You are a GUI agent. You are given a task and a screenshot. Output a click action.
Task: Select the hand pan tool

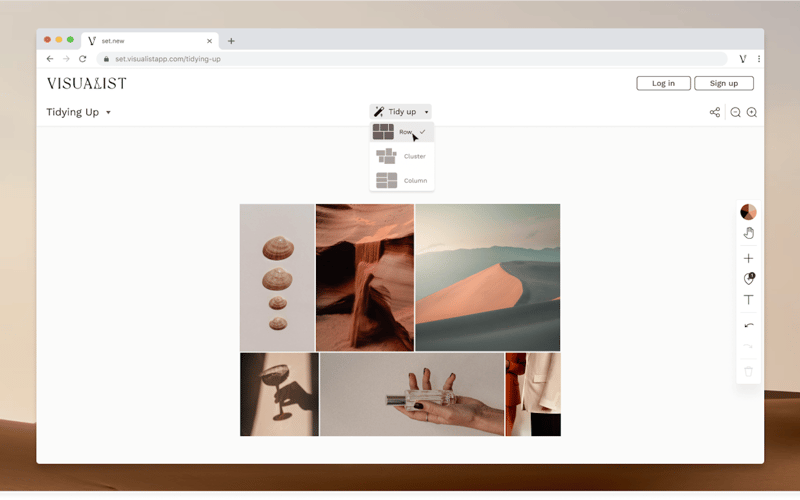tap(748, 233)
